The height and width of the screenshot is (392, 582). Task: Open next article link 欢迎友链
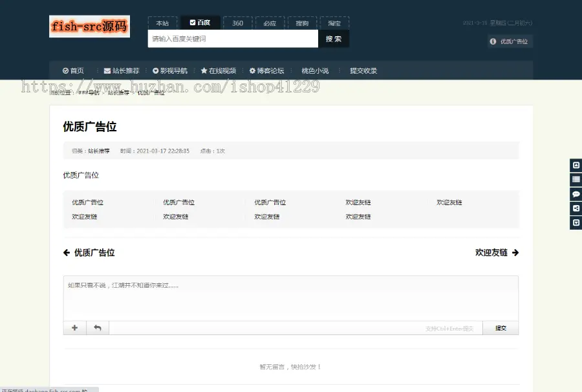click(x=491, y=253)
